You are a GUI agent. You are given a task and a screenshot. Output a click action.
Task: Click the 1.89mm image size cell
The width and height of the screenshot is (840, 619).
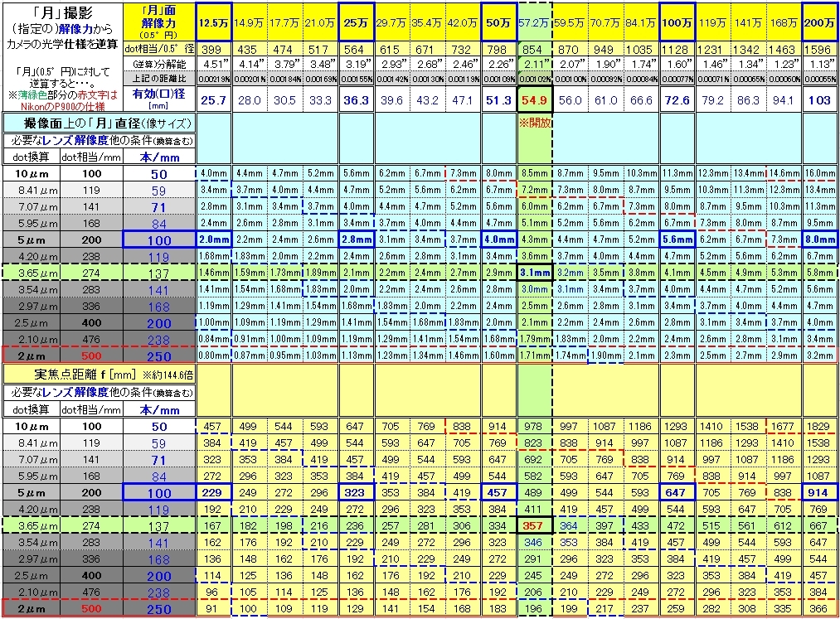(x=321, y=273)
